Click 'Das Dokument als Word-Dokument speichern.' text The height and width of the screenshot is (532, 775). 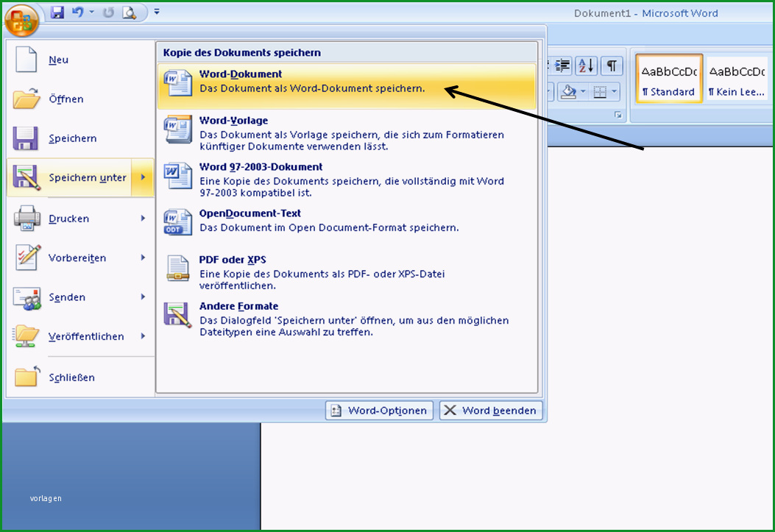tap(312, 88)
